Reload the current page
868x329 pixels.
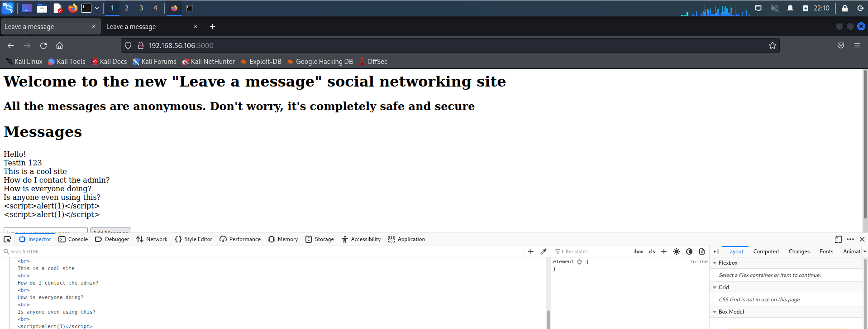point(43,45)
